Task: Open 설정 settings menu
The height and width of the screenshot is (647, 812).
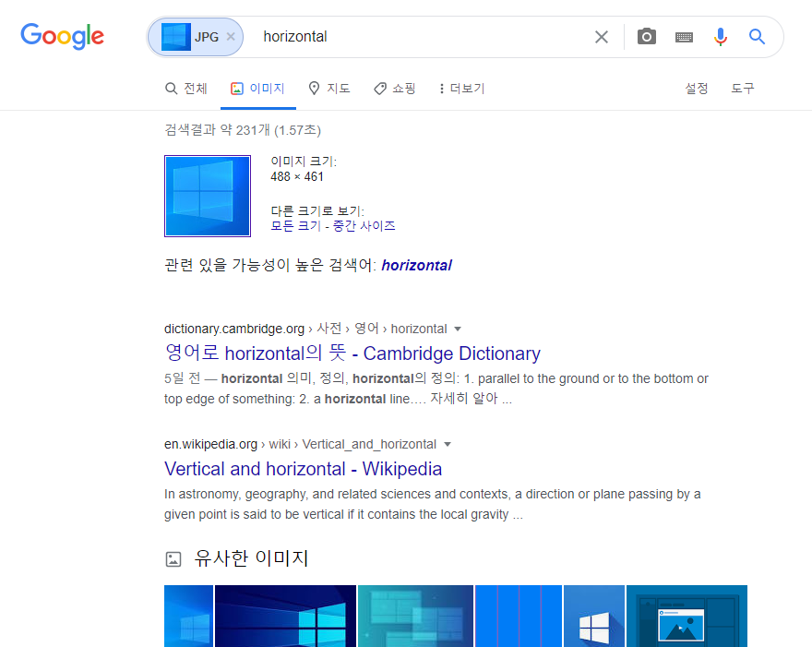Action: [x=697, y=89]
